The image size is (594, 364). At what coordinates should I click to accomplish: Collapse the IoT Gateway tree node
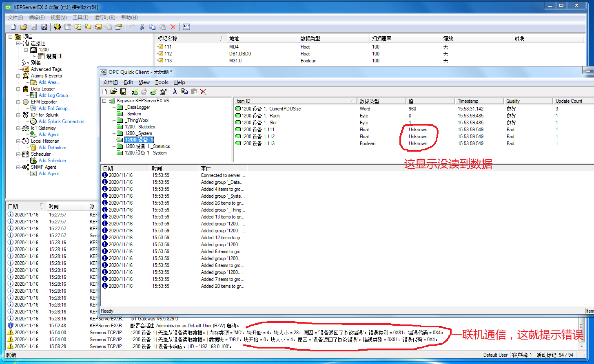(18, 128)
